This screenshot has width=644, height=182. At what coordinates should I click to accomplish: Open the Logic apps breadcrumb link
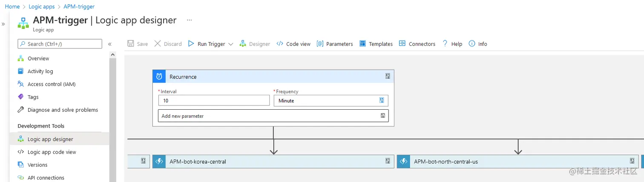42,7
